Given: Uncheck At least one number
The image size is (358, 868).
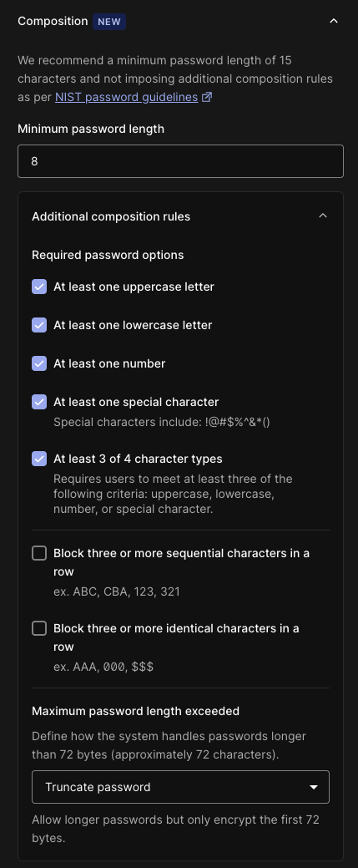Looking at the screenshot, I should pos(39,363).
